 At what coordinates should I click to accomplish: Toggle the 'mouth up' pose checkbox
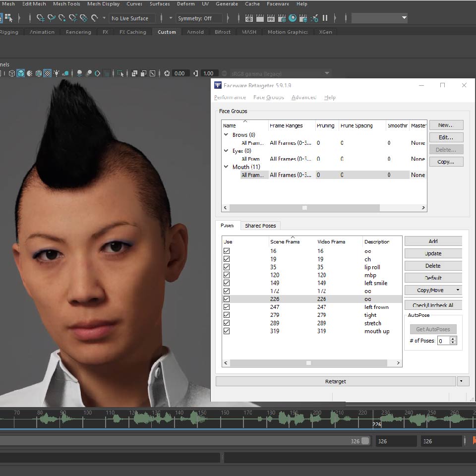coord(227,331)
